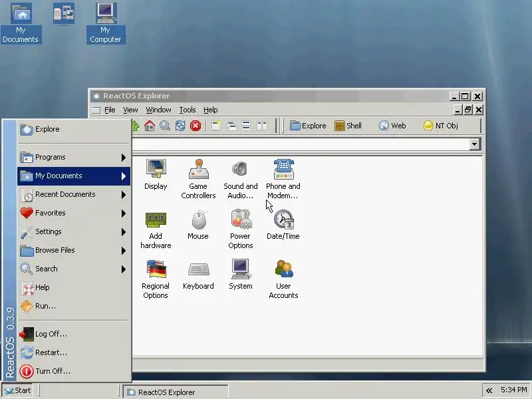Click the tile vertically toolbar icon
The height and width of the screenshot is (399, 532).
[261, 126]
